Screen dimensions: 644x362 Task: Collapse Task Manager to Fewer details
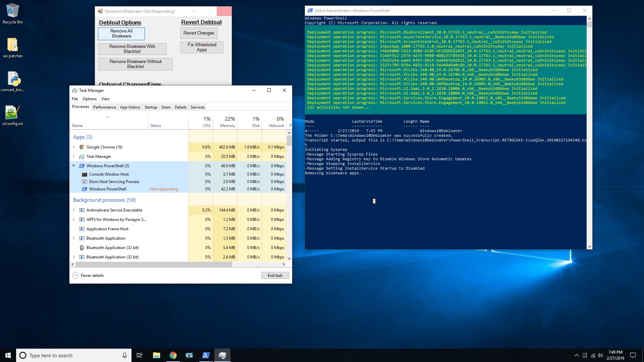88,275
